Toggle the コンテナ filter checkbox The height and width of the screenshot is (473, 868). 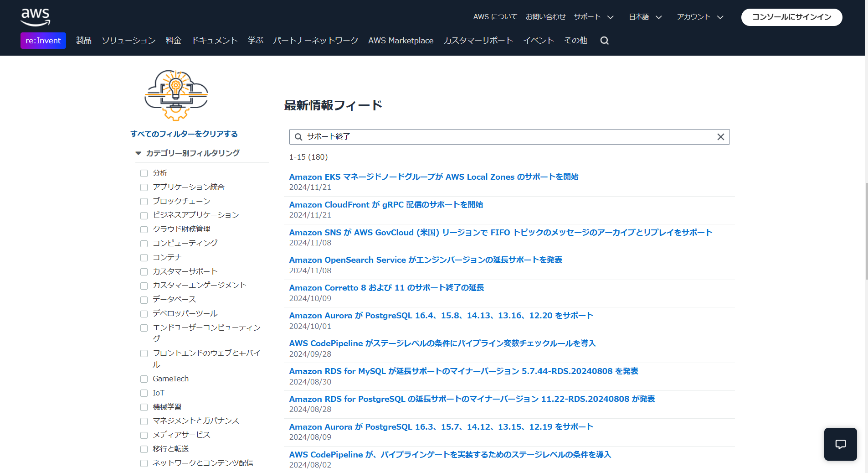point(144,258)
